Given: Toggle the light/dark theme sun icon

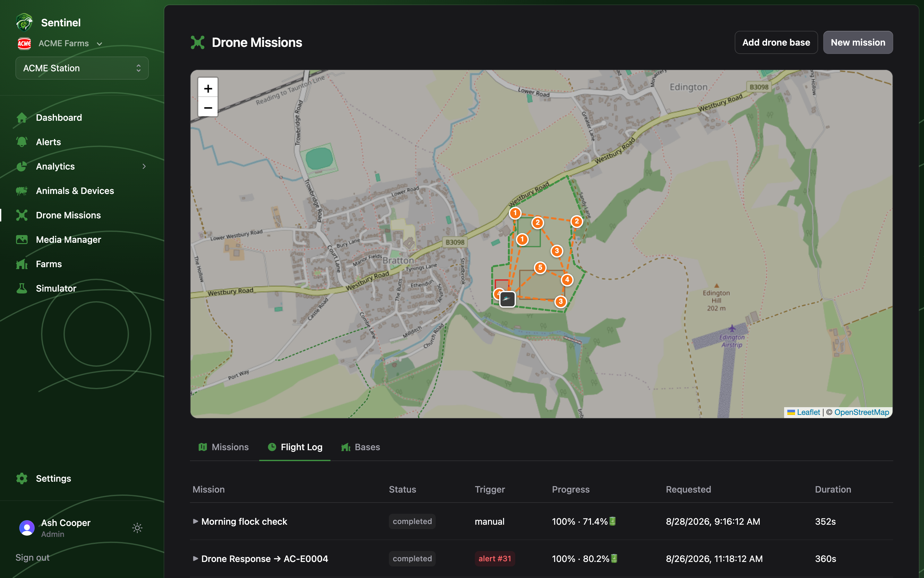Looking at the screenshot, I should 137,528.
